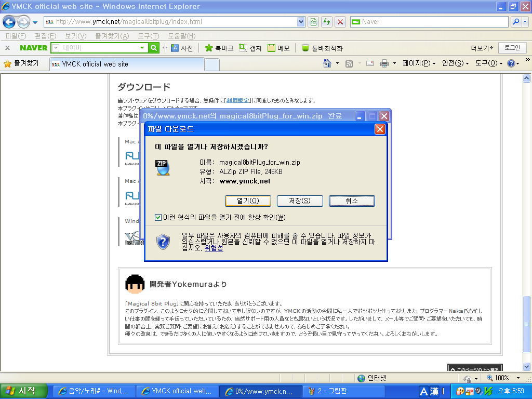Minimize the download progress window
532x399 pixels.
tap(360, 116)
